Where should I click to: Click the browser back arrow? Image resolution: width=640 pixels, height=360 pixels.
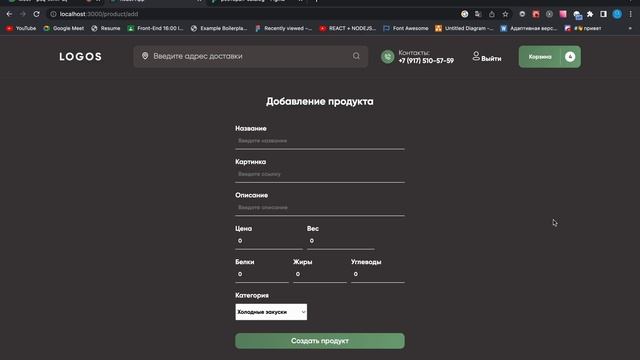pyautogui.click(x=9, y=14)
